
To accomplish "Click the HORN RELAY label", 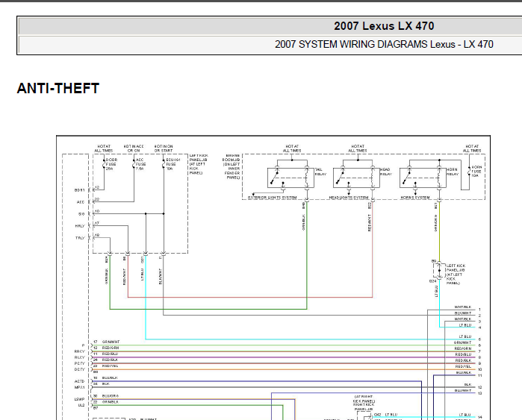I will point(452,172).
